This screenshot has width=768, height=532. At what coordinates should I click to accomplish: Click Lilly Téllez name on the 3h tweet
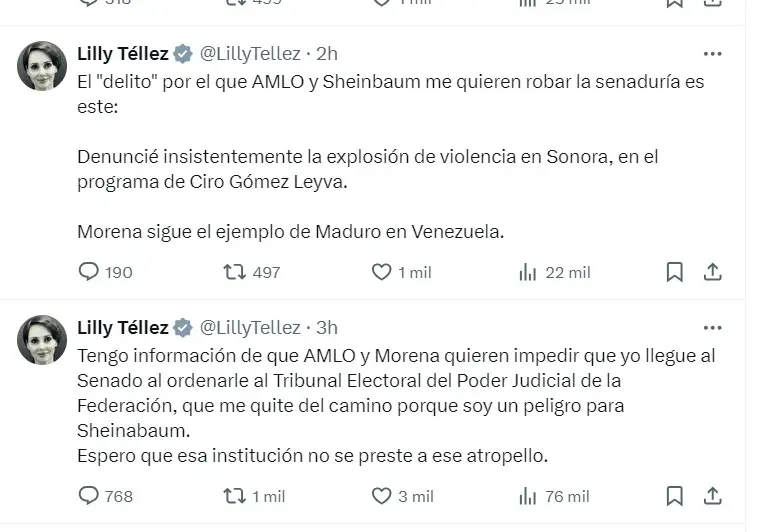click(123, 327)
